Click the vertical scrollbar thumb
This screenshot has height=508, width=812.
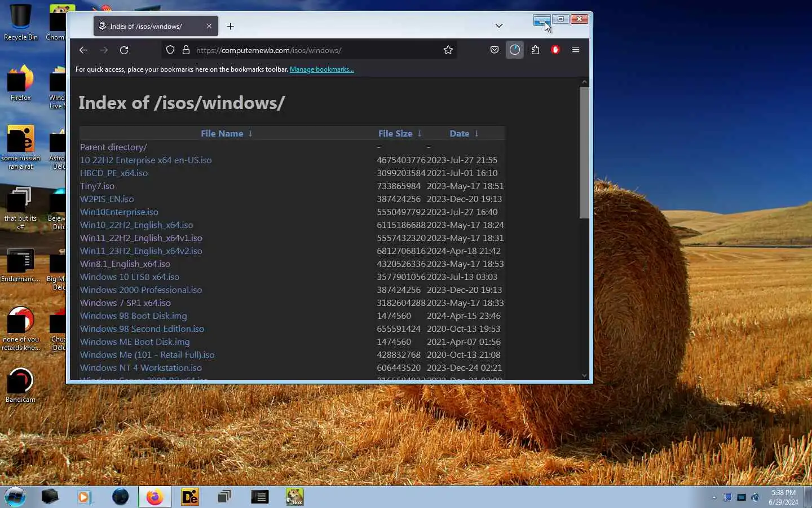584,152
